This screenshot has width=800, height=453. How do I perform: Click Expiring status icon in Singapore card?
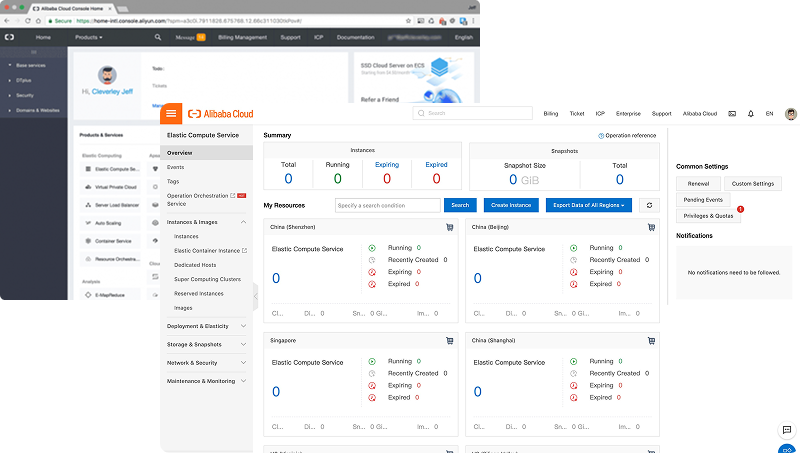point(372,386)
